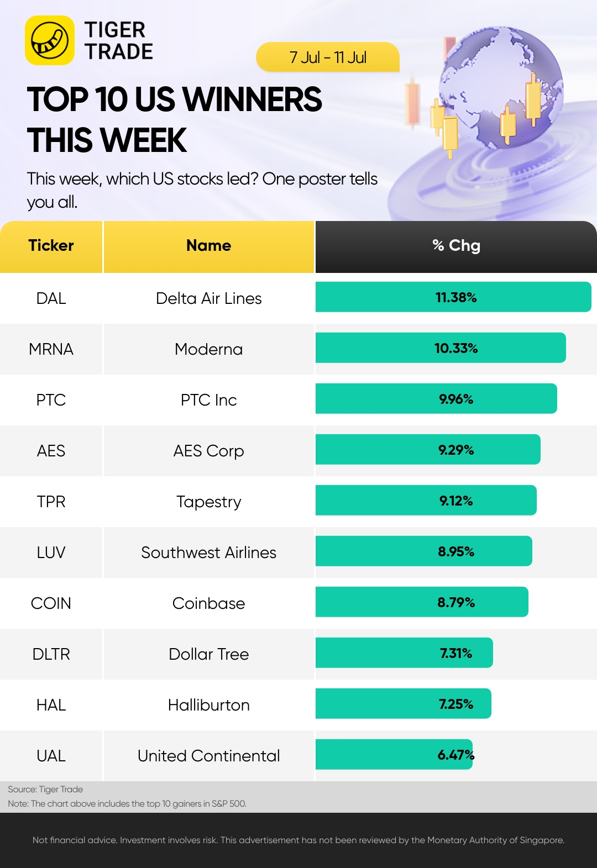Select the Dollar Tree name cell
597x868 pixels.
pos(208,654)
